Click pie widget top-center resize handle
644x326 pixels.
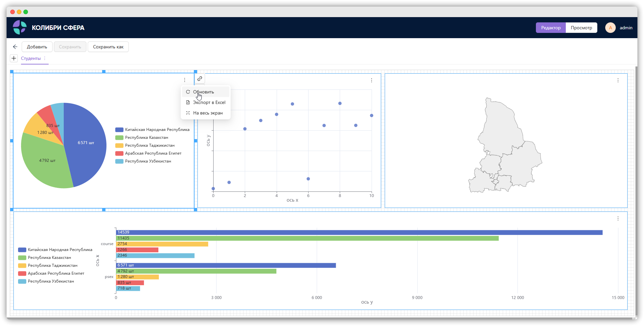[104, 71]
